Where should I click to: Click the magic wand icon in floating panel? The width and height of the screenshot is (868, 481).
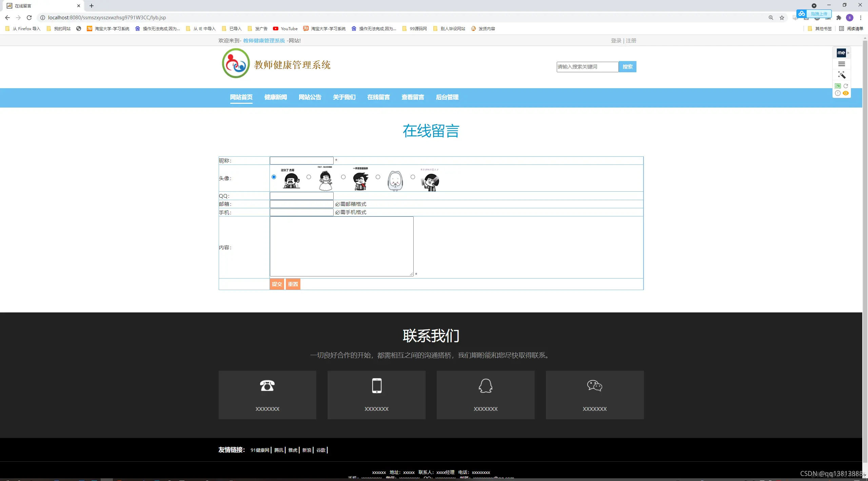(x=842, y=75)
